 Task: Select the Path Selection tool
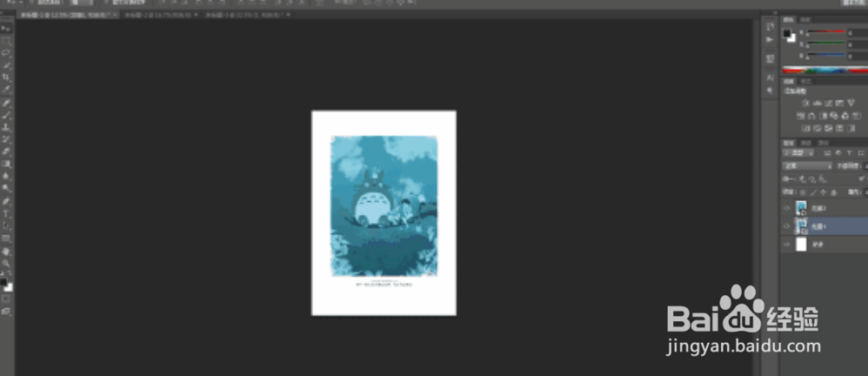[6, 225]
